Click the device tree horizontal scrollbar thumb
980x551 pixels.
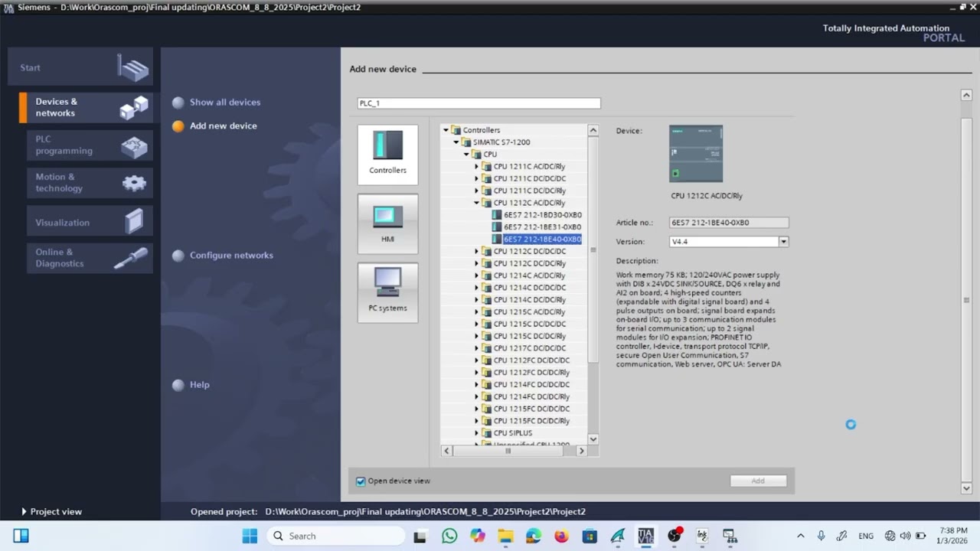coord(507,451)
